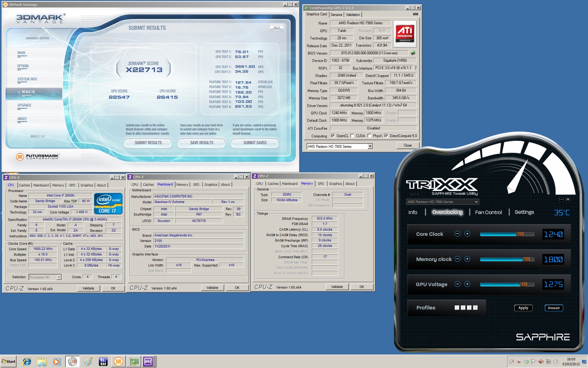Click the 3DMark Vantage orange taskbar button

tap(118, 362)
